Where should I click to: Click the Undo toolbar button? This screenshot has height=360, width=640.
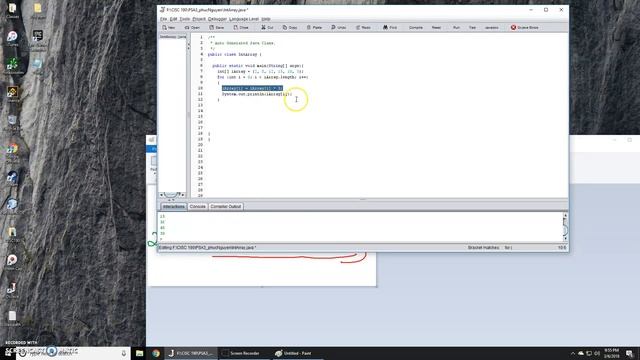pos(339,27)
